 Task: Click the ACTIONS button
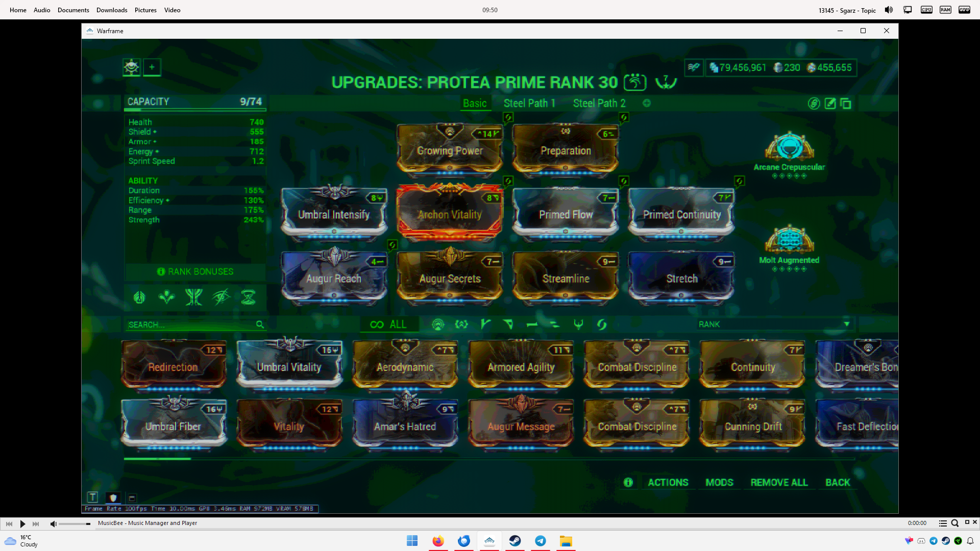pyautogui.click(x=668, y=482)
